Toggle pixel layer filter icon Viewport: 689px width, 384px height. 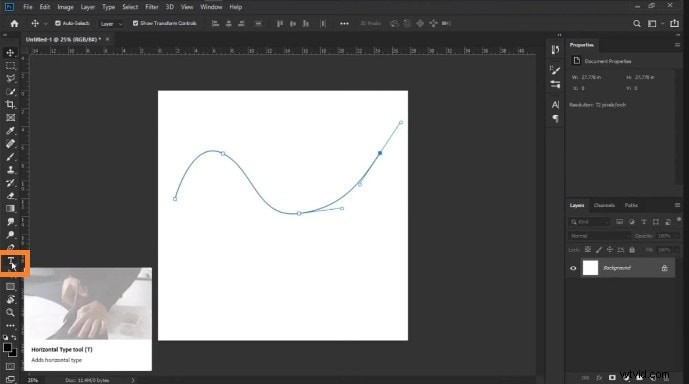pos(619,222)
